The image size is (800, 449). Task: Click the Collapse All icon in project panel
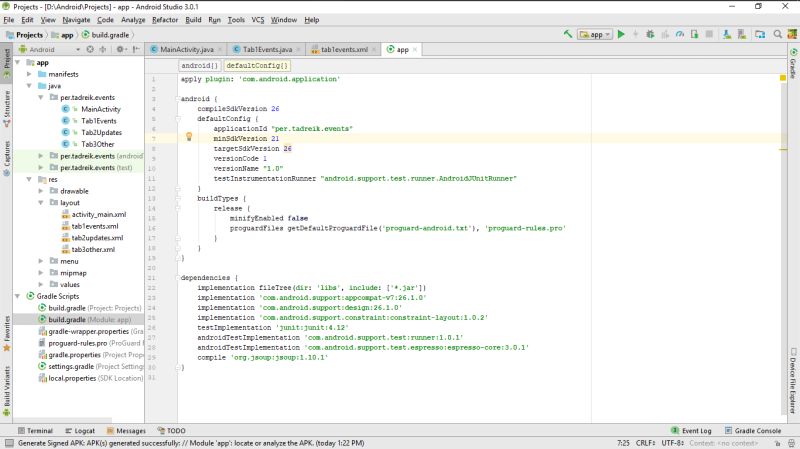click(x=103, y=49)
